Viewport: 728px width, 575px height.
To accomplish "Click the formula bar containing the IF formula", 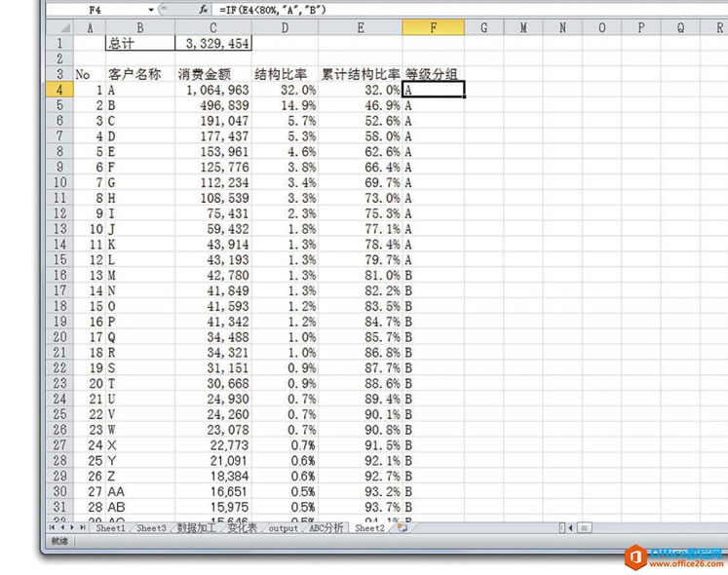I will click(x=469, y=10).
